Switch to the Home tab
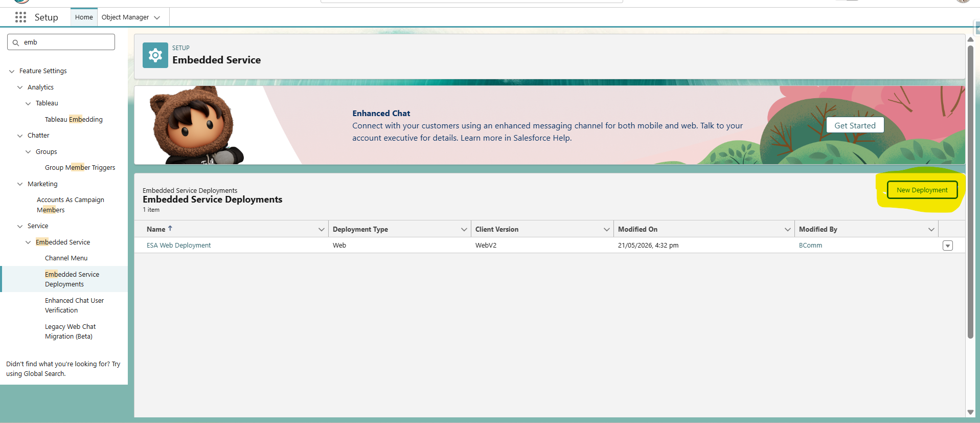Screen dimensions: 980x423 coord(84,17)
